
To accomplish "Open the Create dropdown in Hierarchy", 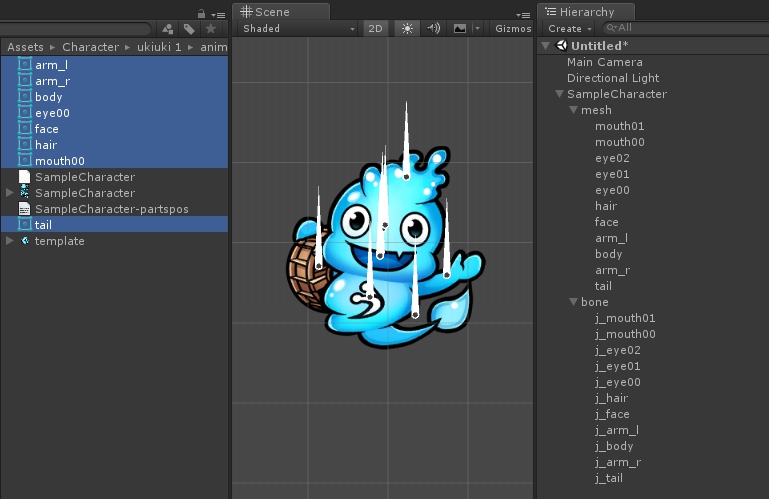I will pos(569,28).
